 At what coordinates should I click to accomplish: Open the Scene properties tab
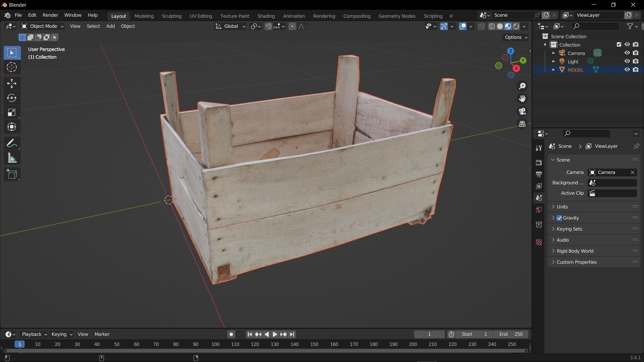tap(539, 198)
